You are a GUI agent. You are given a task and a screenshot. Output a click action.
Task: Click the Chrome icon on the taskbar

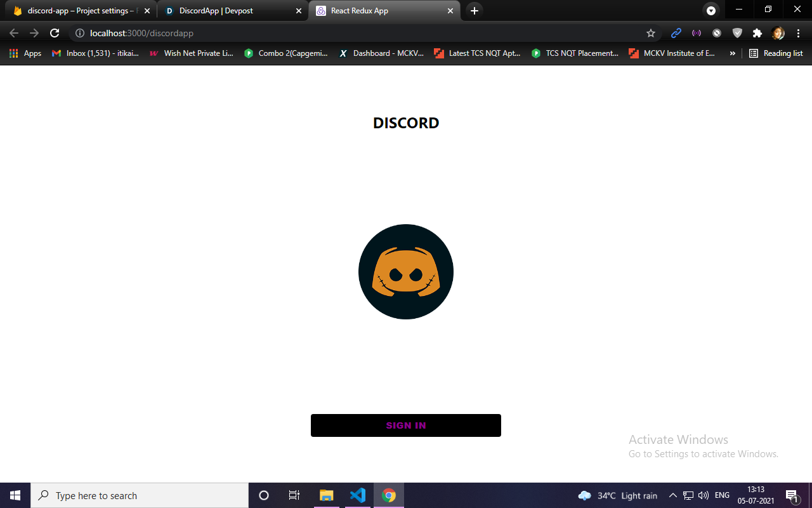(x=389, y=495)
